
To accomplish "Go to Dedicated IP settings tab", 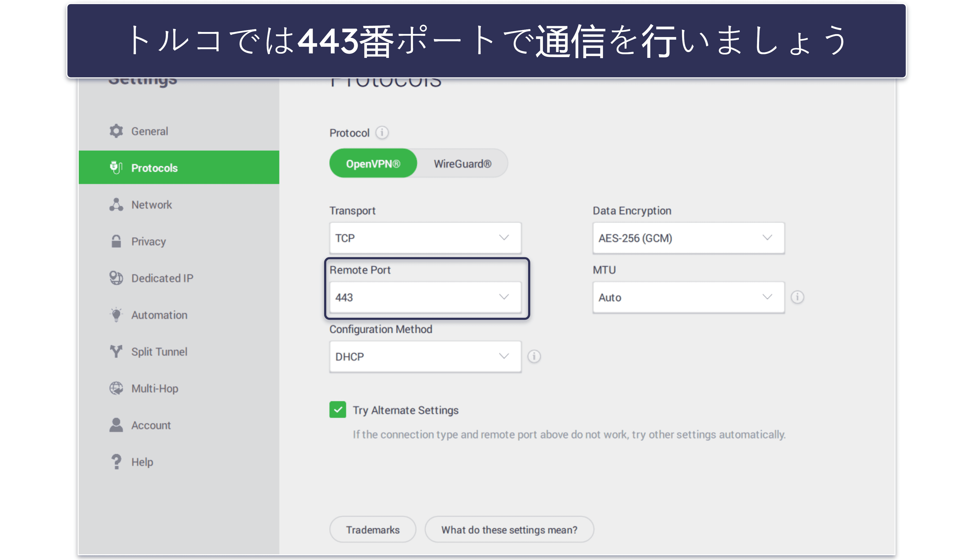I will (179, 278).
